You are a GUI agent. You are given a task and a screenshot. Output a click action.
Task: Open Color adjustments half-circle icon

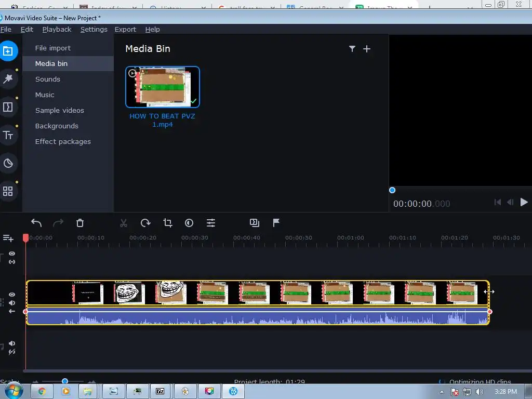[x=189, y=223]
